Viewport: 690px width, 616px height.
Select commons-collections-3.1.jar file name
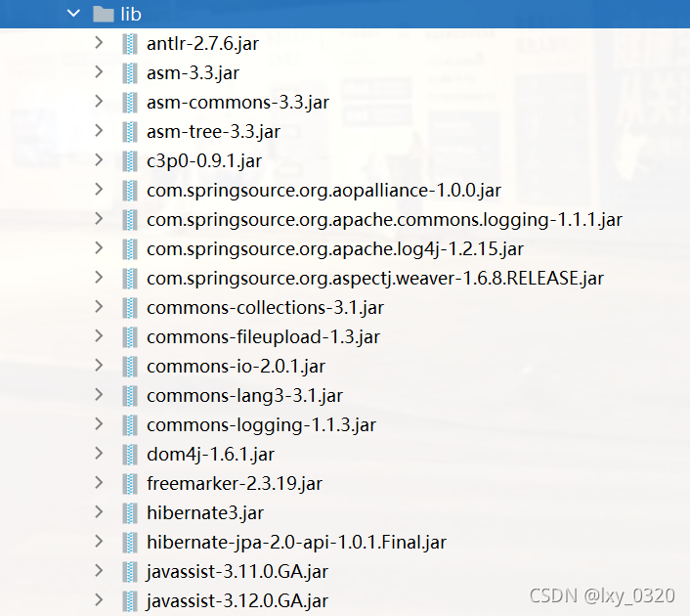(266, 308)
